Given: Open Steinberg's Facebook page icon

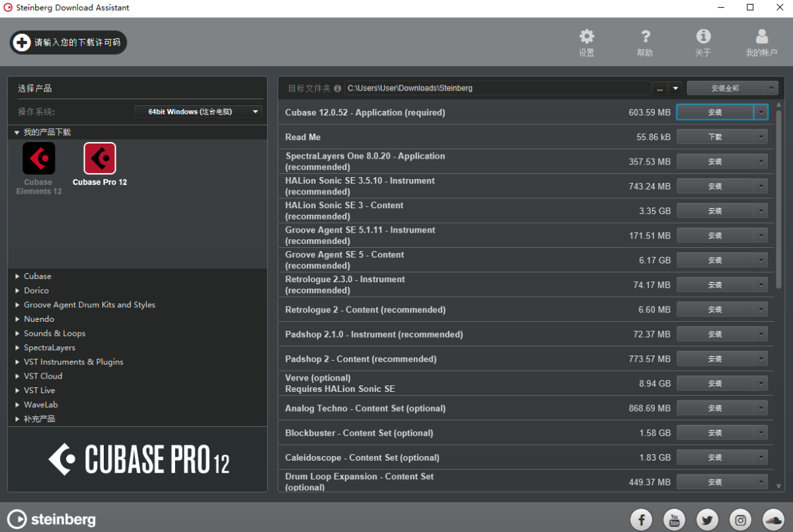Looking at the screenshot, I should (641, 519).
